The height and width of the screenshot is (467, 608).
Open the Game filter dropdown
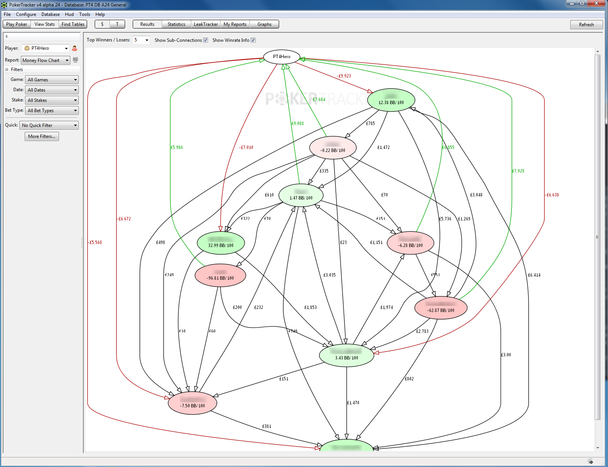pos(52,80)
